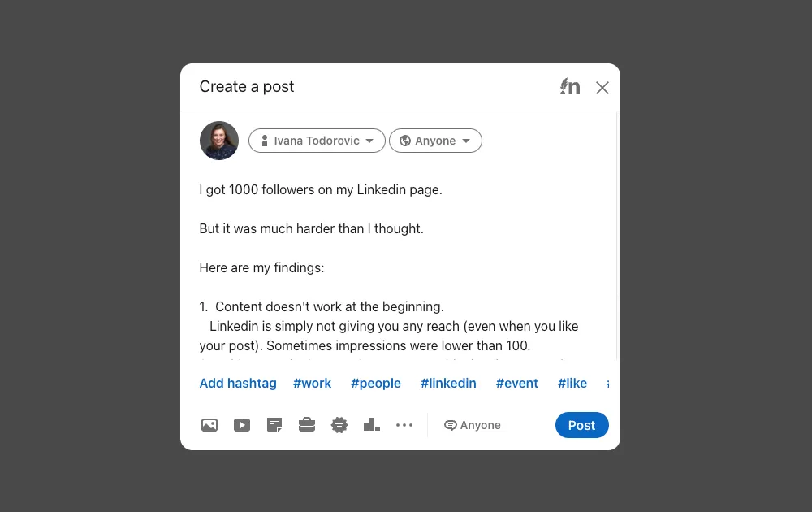Click Ivana's profile picture thumbnail
The width and height of the screenshot is (812, 512).
[x=218, y=140]
